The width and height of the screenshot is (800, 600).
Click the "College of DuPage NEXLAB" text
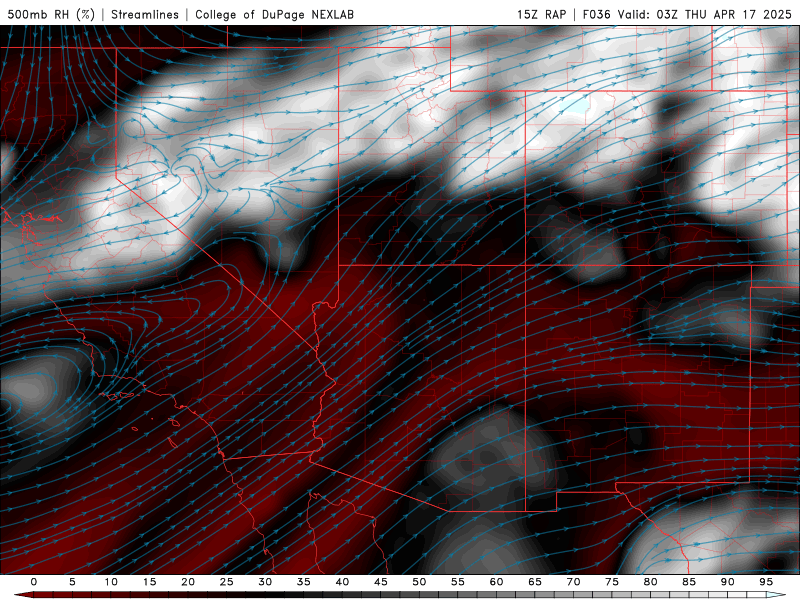274,14
